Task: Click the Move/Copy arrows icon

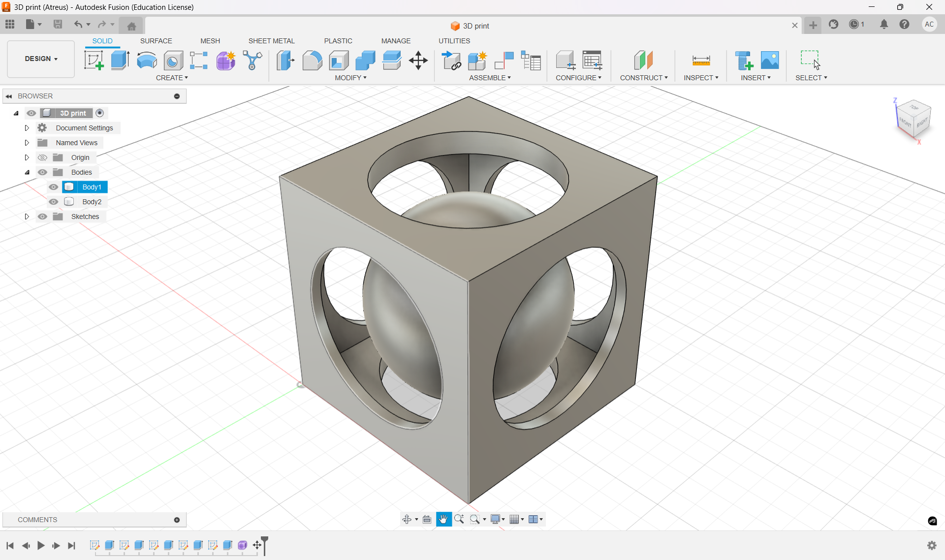Action: tap(418, 61)
